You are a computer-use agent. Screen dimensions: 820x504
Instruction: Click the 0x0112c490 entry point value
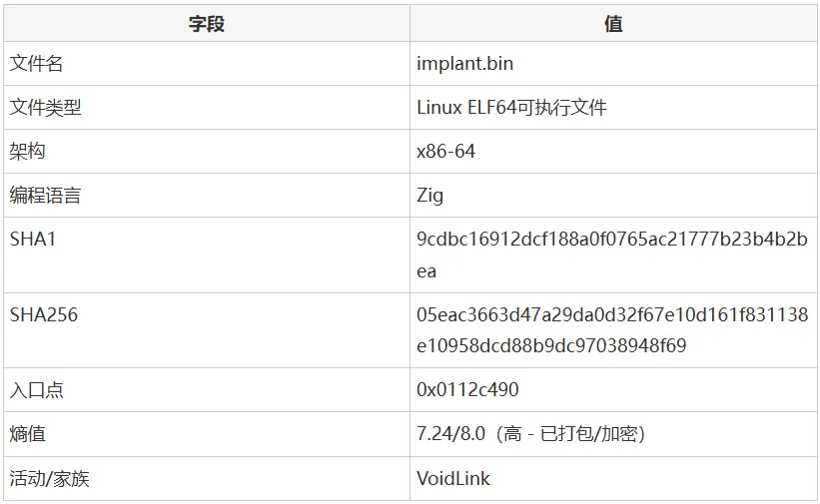click(x=467, y=389)
